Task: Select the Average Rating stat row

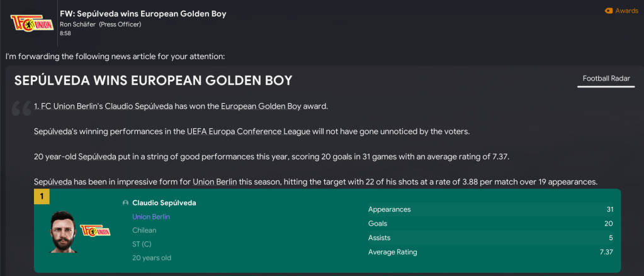Action: 490,252
